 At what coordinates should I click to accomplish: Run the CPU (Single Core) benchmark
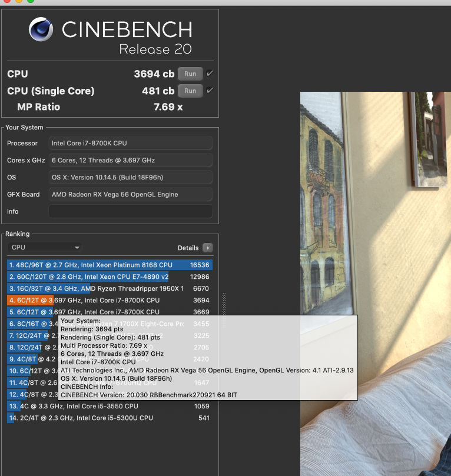[190, 91]
